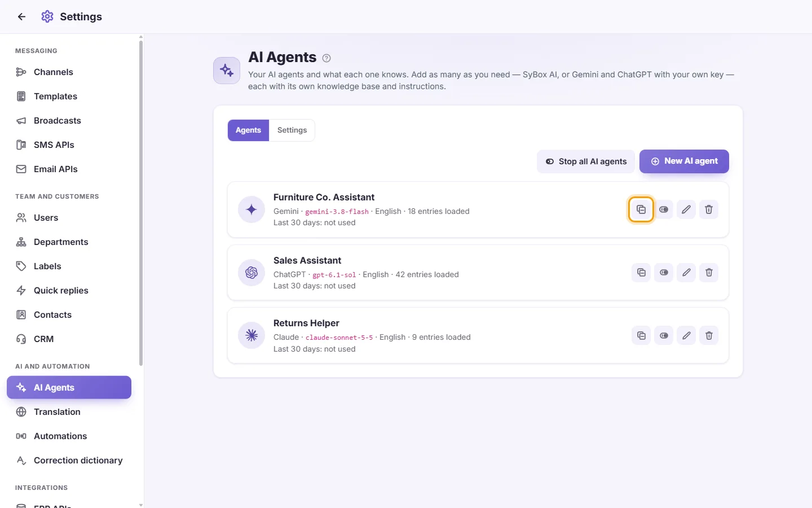Duplicate the Sales Assistant agent
This screenshot has height=508, width=812.
pyautogui.click(x=641, y=273)
